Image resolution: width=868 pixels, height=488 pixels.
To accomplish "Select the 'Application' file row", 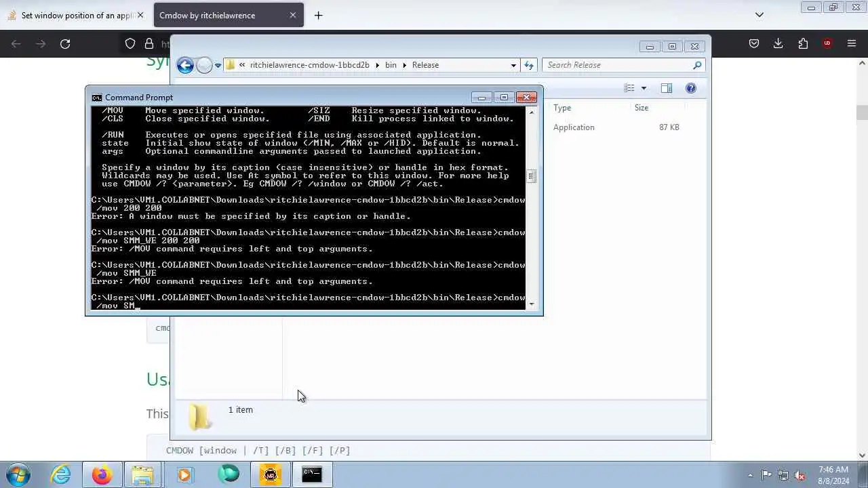I will [574, 127].
